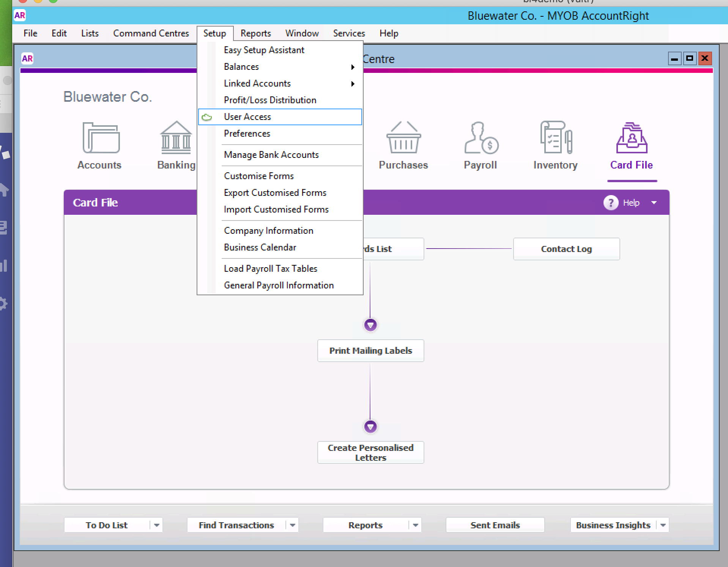Viewport: 728px width, 567px height.
Task: Click the purple arrow above Create Personalised Letters
Action: click(x=370, y=427)
